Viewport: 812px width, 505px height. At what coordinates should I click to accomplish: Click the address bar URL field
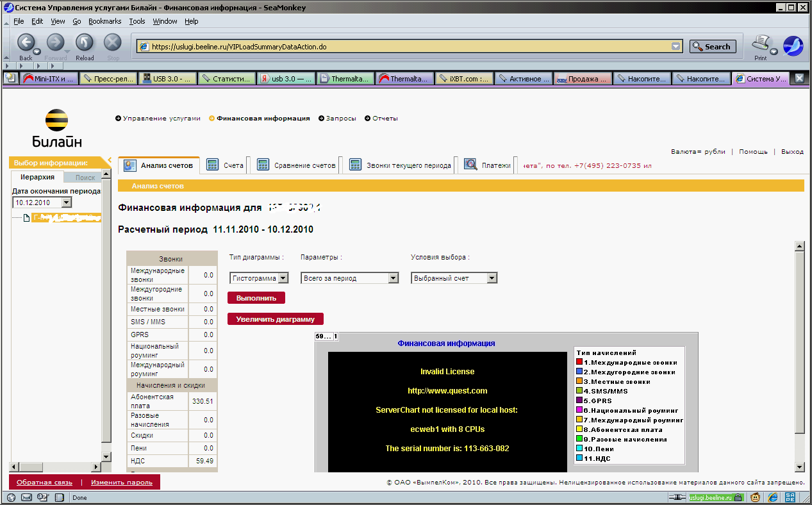click(x=410, y=47)
